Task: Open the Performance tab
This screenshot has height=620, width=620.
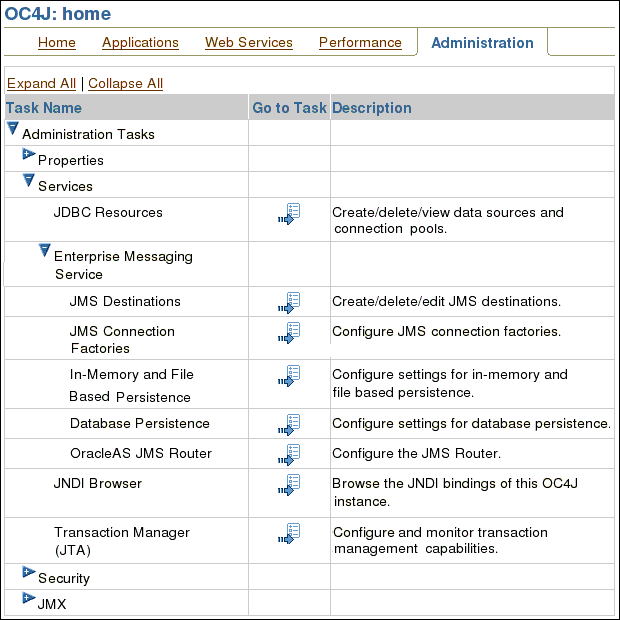Action: click(360, 43)
